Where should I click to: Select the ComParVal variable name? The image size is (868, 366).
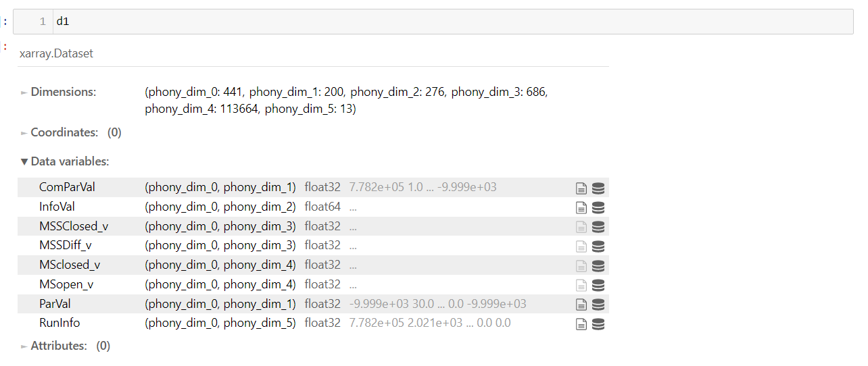coord(67,187)
